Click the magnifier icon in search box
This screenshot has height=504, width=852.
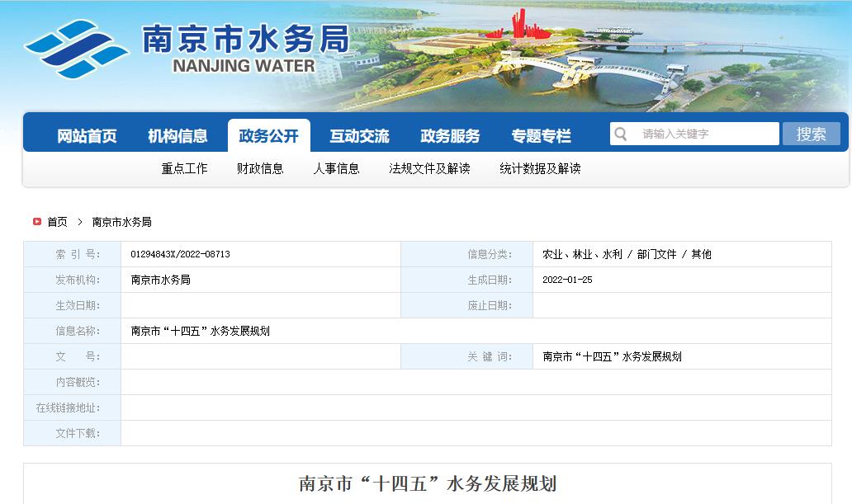pos(621,134)
